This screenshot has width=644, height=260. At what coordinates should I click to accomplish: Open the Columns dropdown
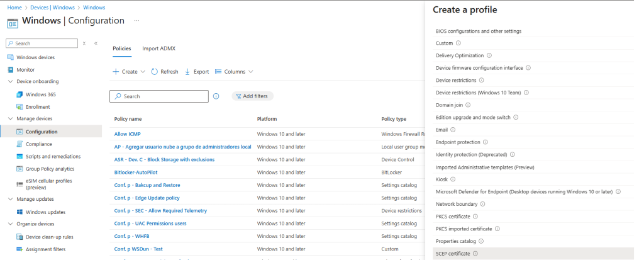coord(234,72)
